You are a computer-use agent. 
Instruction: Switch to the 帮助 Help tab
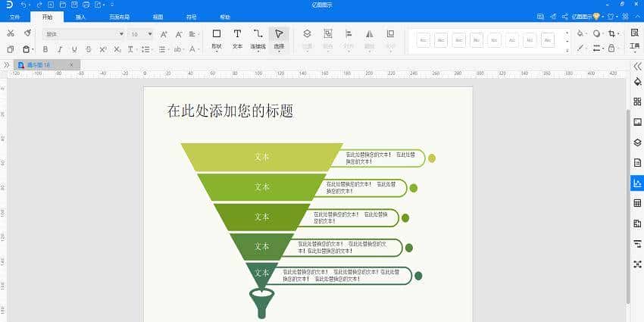coord(225,17)
